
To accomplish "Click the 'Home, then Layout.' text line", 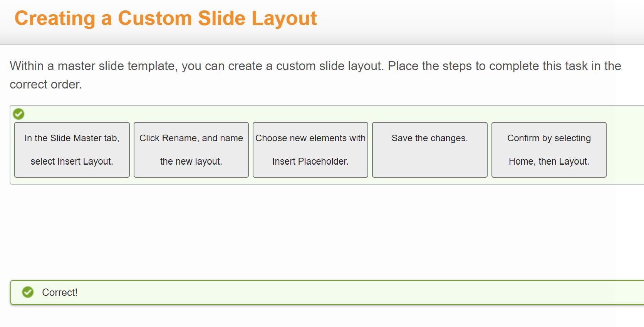I will (x=549, y=162).
